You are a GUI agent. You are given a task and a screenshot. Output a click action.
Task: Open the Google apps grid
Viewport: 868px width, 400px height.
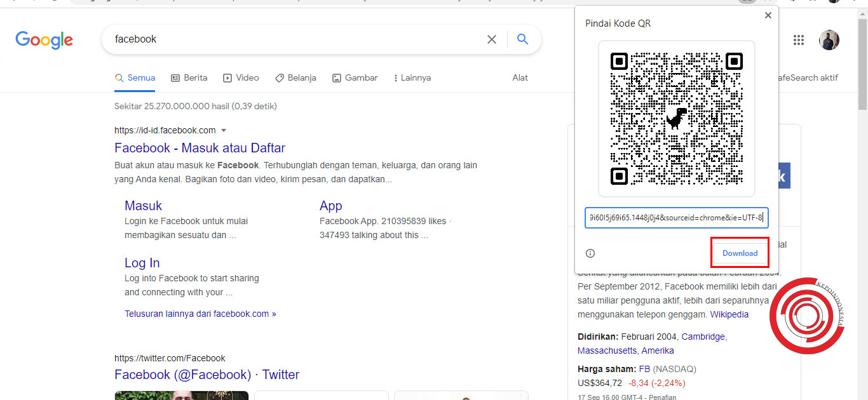pos(799,39)
